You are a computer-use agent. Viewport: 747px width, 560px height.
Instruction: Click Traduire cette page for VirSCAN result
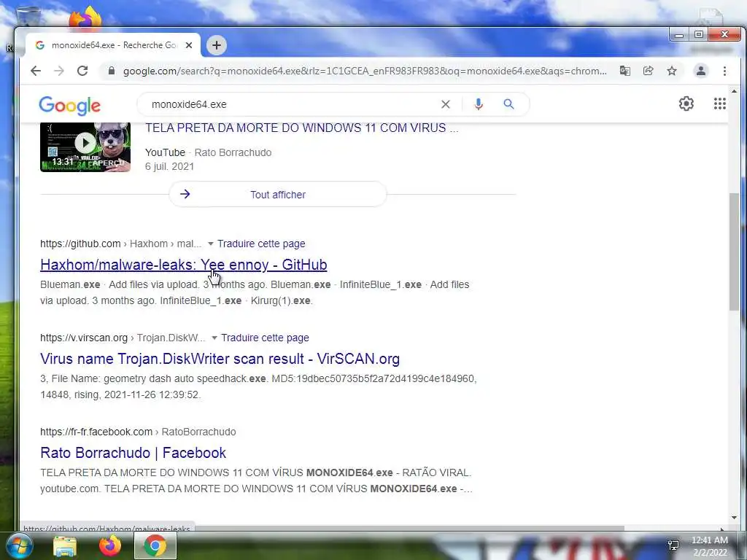265,338
